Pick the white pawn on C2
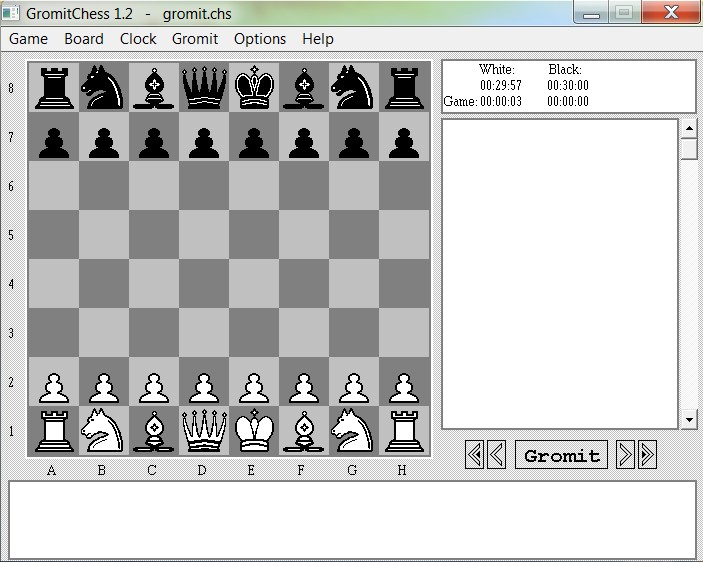The image size is (703, 562). tap(154, 388)
